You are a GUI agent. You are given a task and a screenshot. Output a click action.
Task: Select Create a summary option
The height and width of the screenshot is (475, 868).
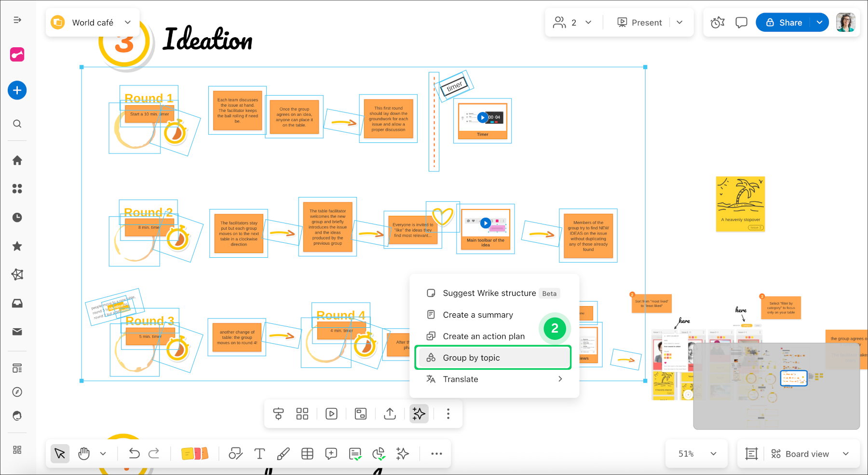(x=477, y=315)
